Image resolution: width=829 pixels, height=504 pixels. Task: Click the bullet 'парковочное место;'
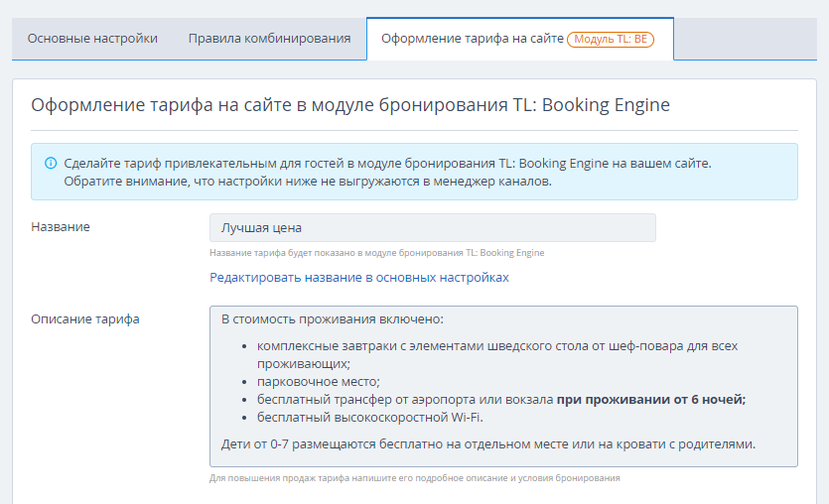click(319, 381)
